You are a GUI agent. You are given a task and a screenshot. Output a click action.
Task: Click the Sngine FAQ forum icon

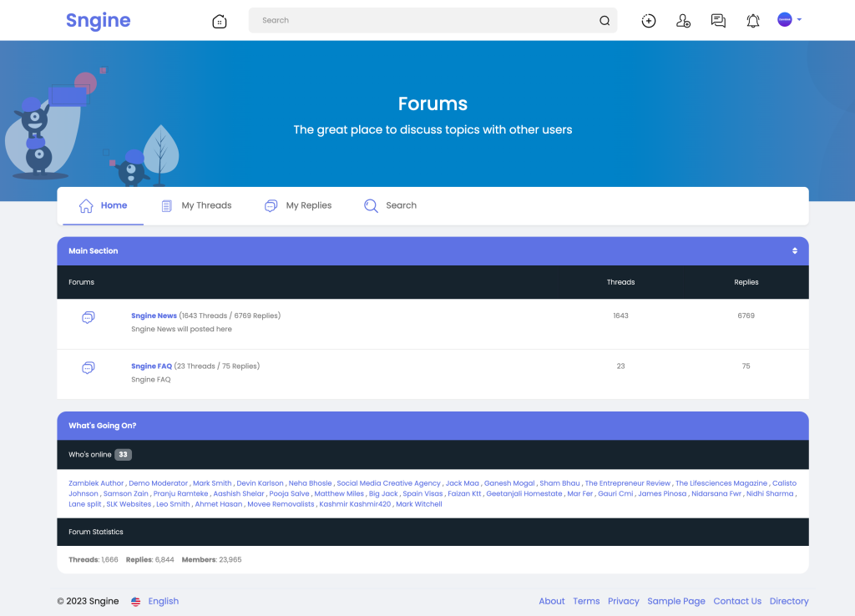coord(89,368)
